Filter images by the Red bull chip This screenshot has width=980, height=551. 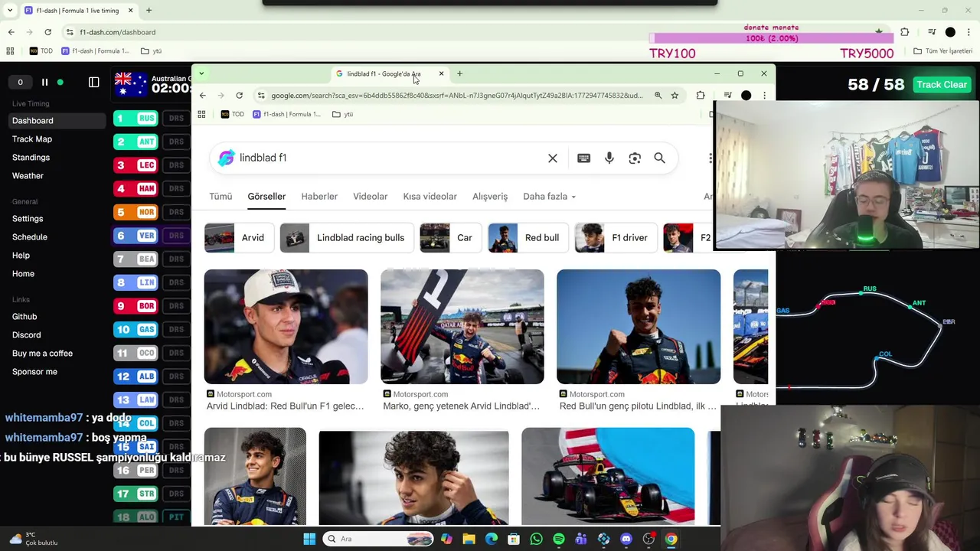point(528,237)
